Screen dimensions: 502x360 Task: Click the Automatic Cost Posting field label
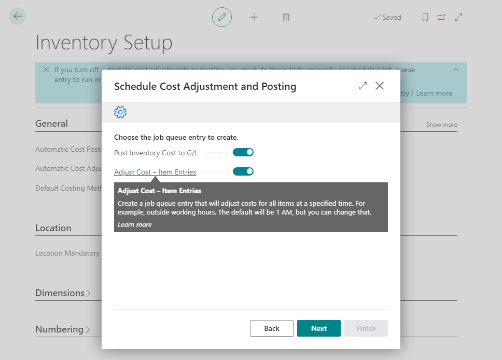coord(68,149)
